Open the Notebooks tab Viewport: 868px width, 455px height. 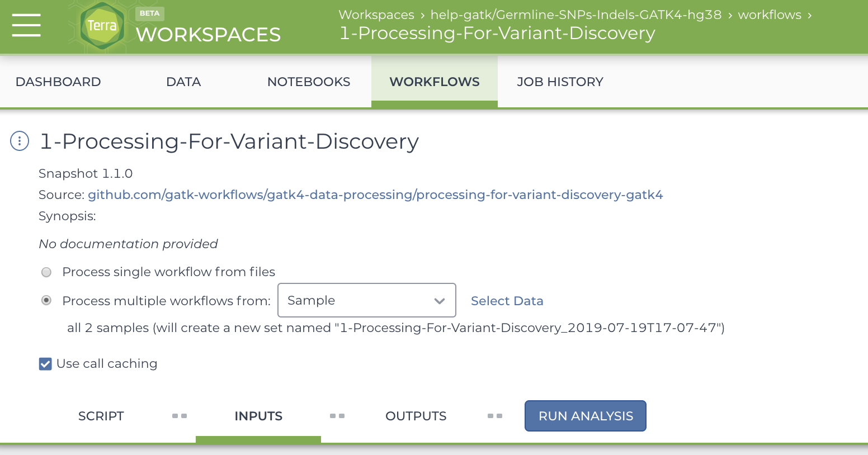309,82
